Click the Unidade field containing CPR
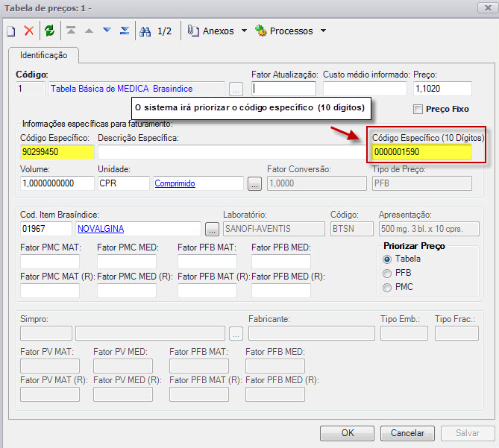The image size is (499, 448). [124, 183]
